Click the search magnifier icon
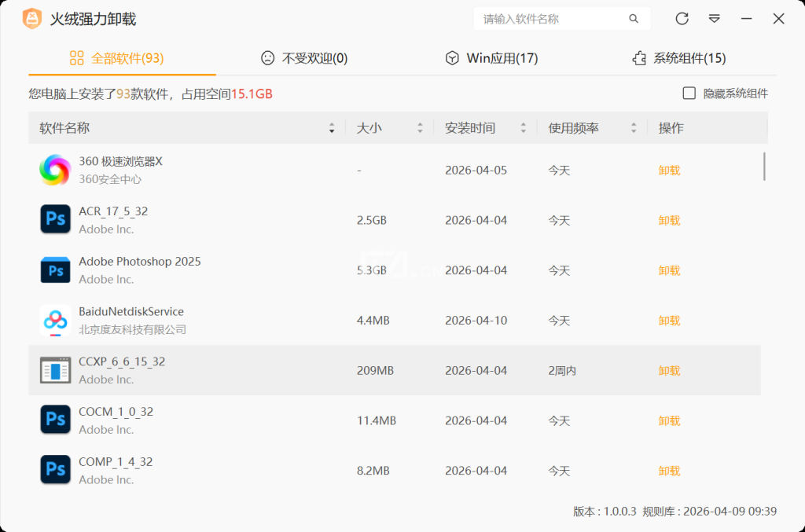The image size is (805, 532). point(634,19)
